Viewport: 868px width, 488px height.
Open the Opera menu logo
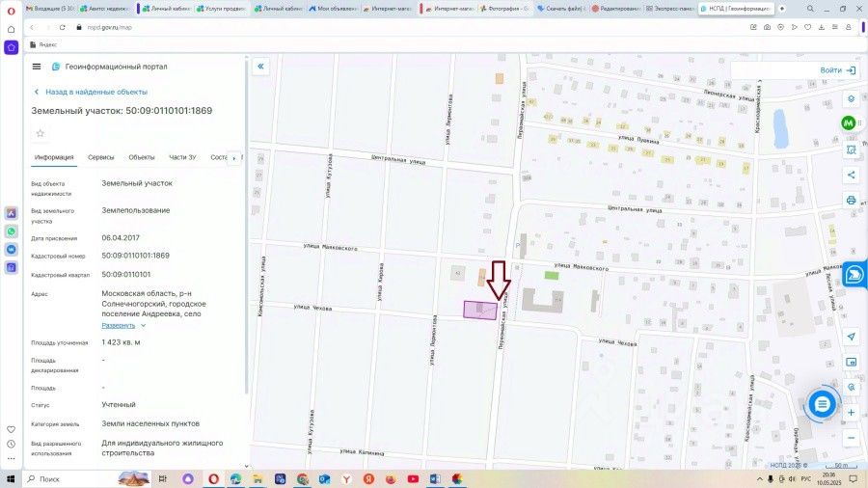point(11,11)
